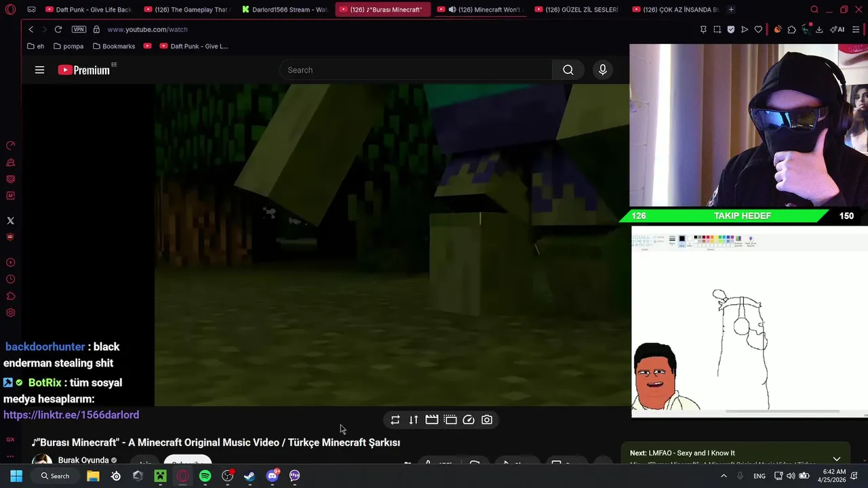This screenshot has height=488, width=868.
Task: Switch to Minecraft Won't tab
Action: 479,9
